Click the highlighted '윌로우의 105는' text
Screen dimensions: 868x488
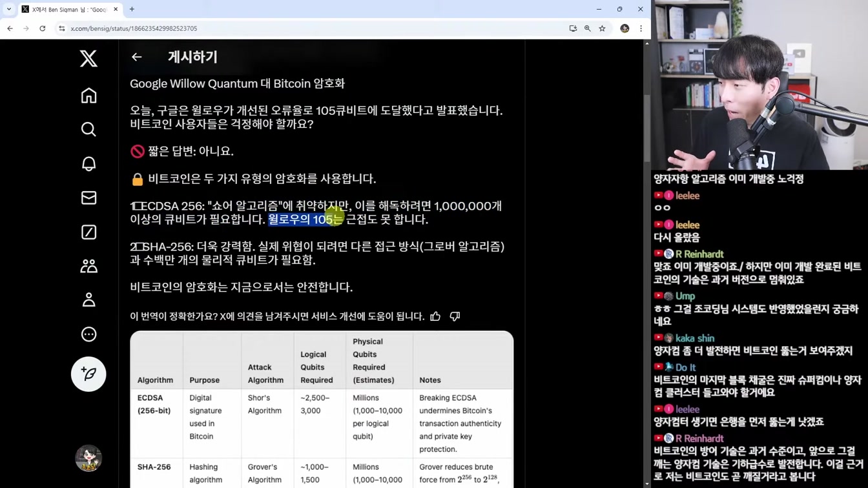point(305,219)
